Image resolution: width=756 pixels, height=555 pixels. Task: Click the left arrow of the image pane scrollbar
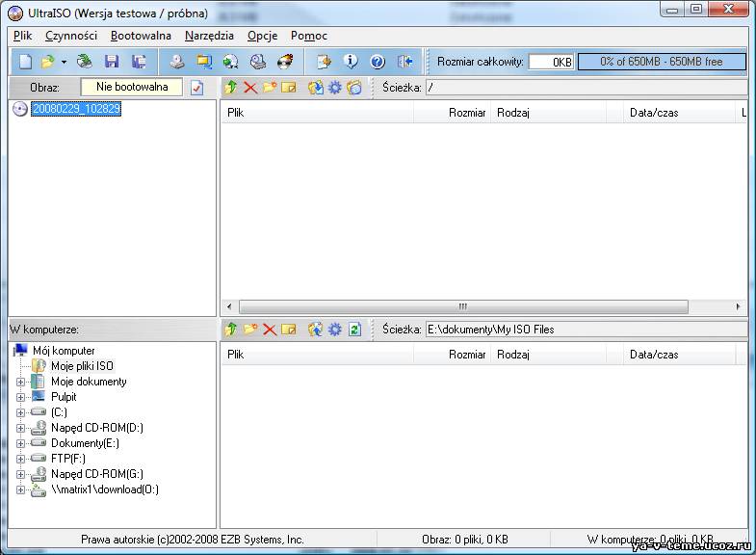point(229,306)
